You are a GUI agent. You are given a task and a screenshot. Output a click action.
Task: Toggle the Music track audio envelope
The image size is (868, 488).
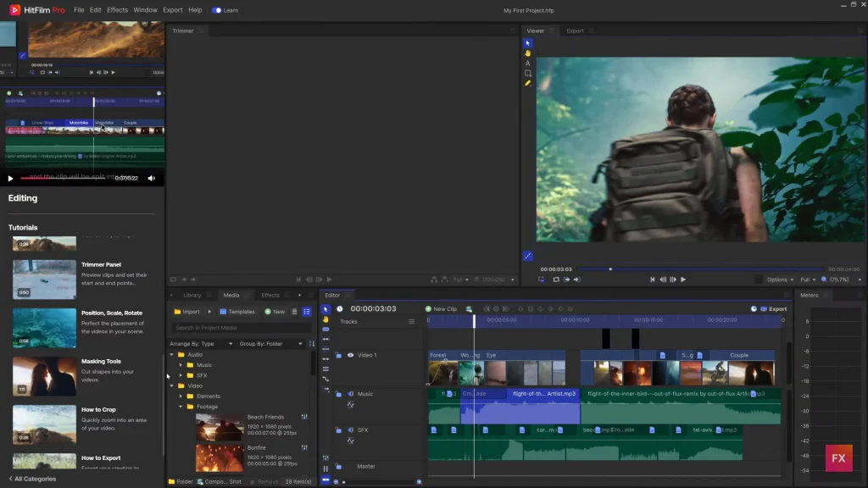pos(350,404)
